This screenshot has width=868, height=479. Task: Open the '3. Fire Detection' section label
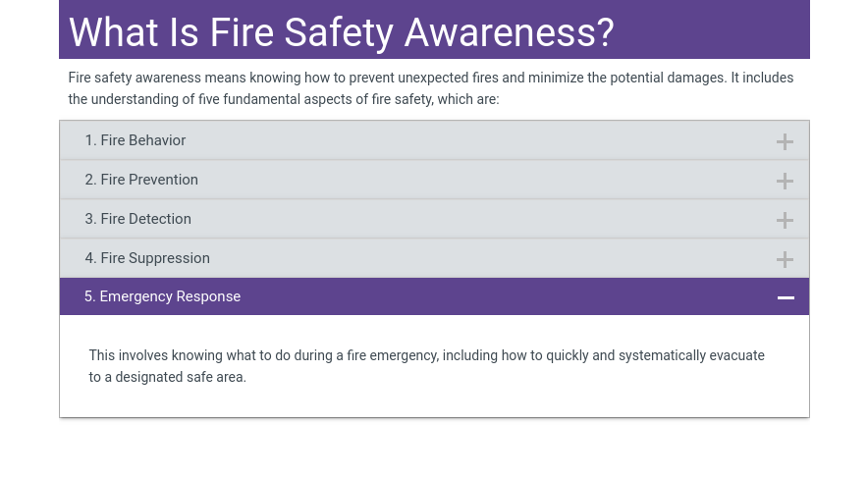pos(138,219)
